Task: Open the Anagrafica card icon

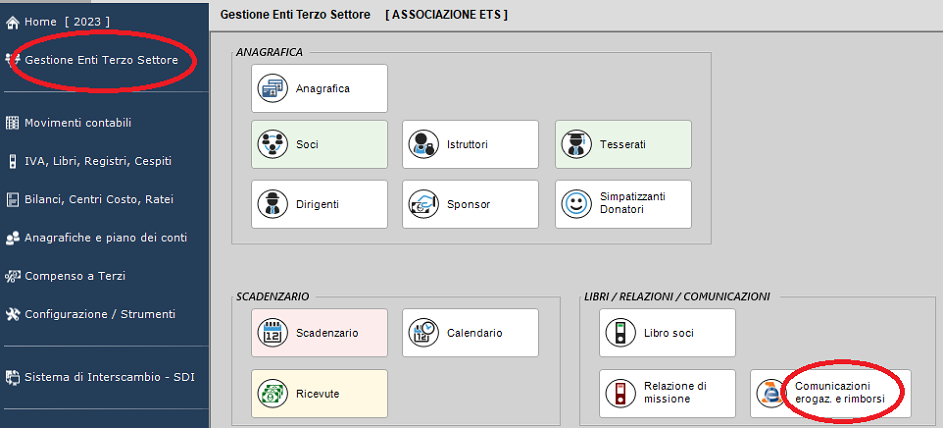Action: click(273, 88)
